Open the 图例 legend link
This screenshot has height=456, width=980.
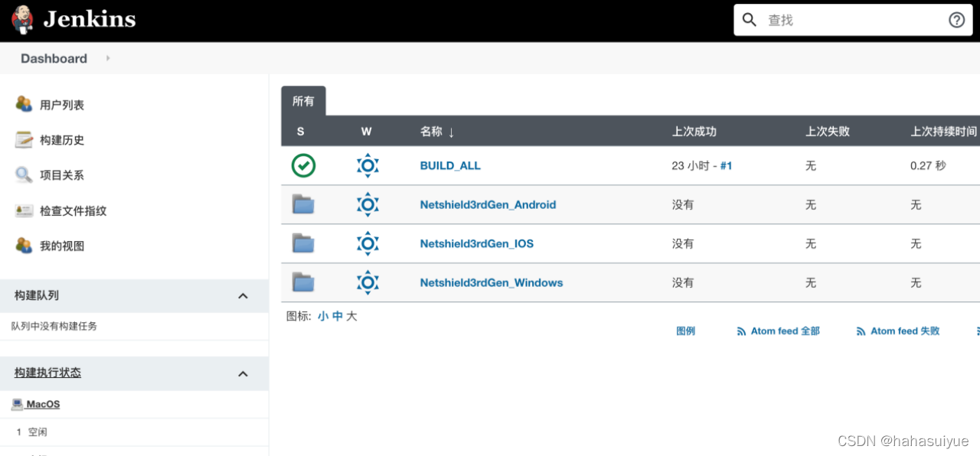pos(686,331)
